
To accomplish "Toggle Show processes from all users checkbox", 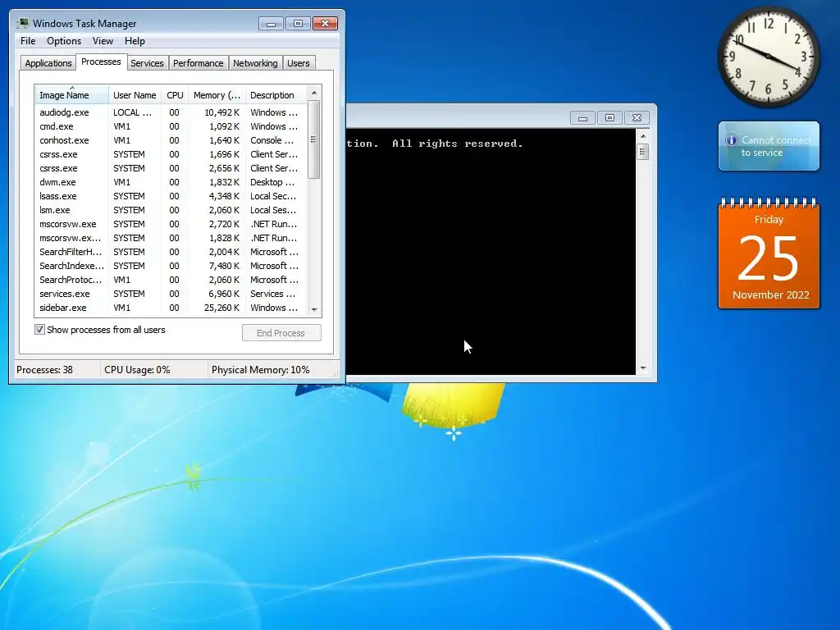I will [x=39, y=330].
